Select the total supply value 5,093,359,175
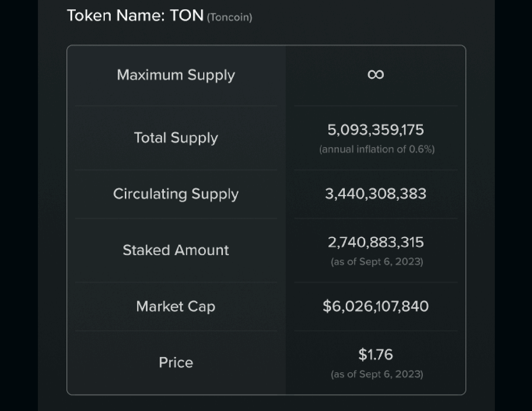Viewport: 532px width, 411px height. click(376, 130)
